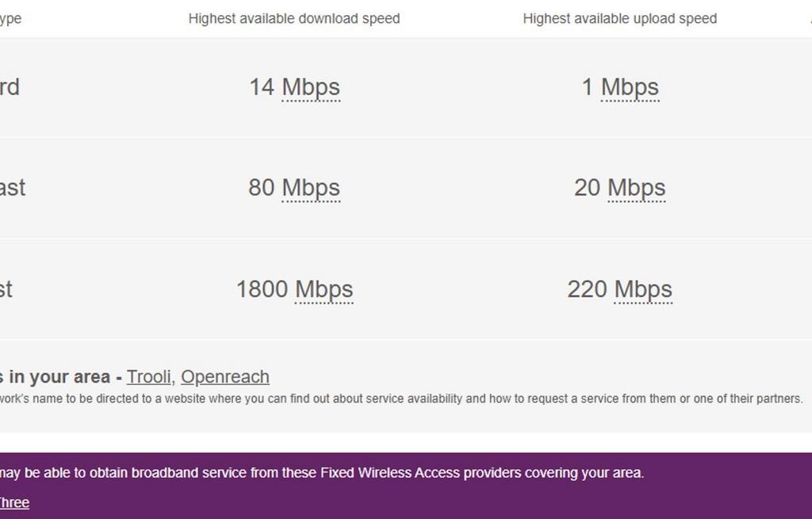
Task: Open the Trooli network link
Action: pos(148,376)
